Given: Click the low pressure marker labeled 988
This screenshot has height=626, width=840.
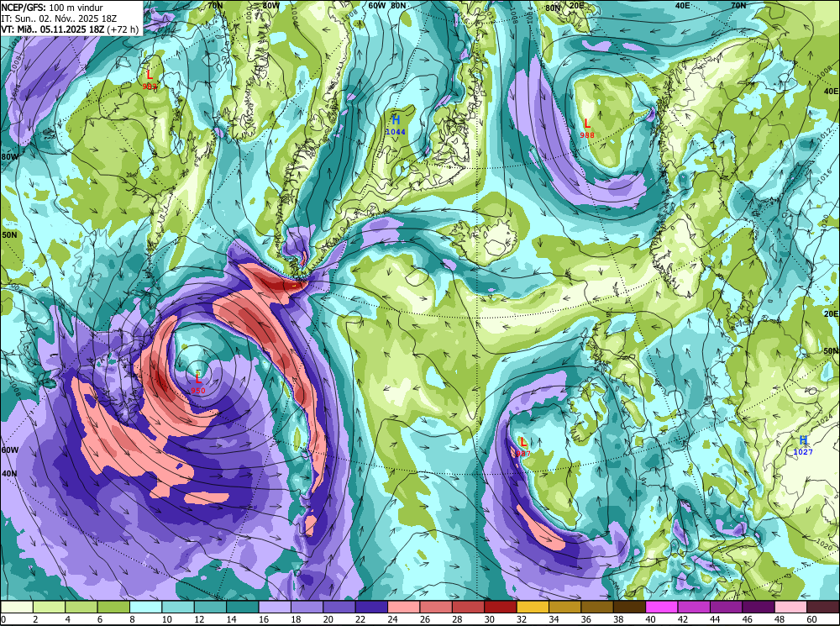Looking at the screenshot, I should [587, 129].
